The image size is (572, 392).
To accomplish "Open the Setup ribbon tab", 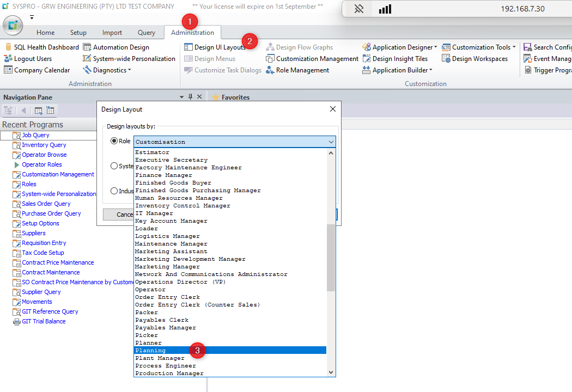I will click(78, 33).
